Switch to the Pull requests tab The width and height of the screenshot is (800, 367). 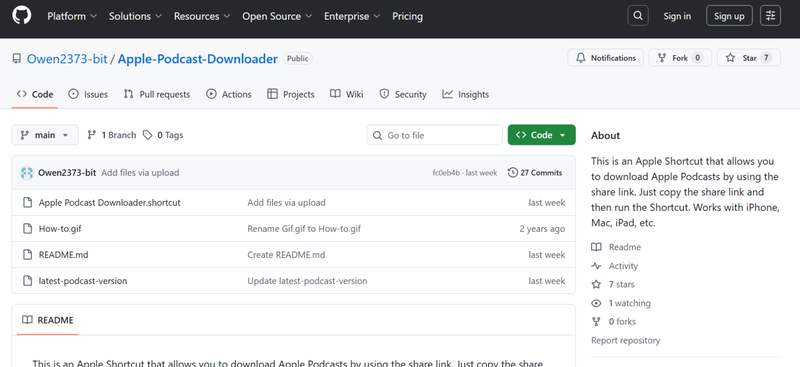coord(157,94)
